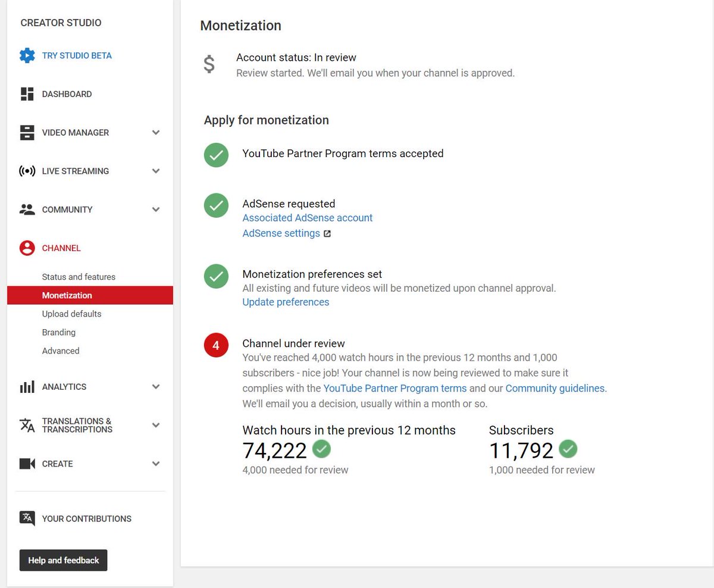Click green check next to 11,792 subscribers
The width and height of the screenshot is (714, 588).
coord(568,449)
